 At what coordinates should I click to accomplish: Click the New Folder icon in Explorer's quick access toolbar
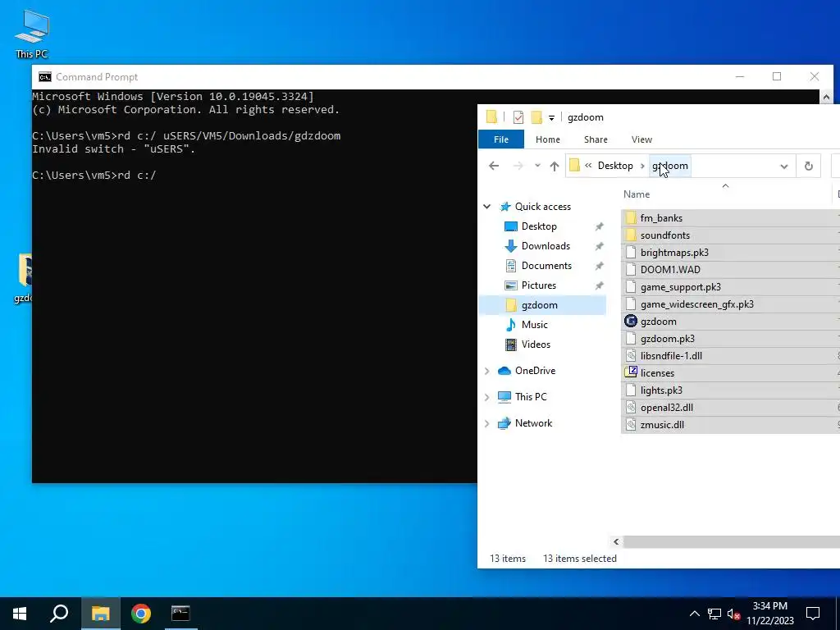536,117
